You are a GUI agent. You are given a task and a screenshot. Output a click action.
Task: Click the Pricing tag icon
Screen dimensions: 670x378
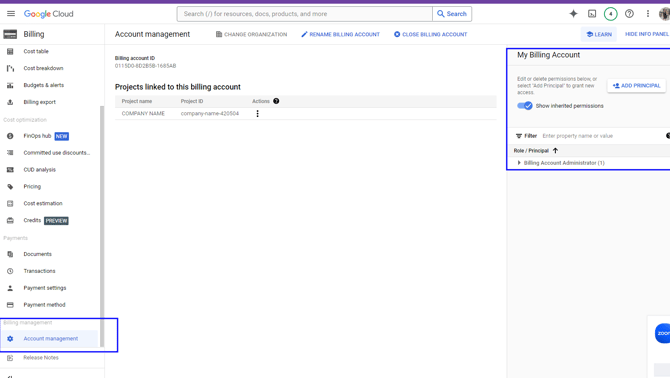[10, 187]
